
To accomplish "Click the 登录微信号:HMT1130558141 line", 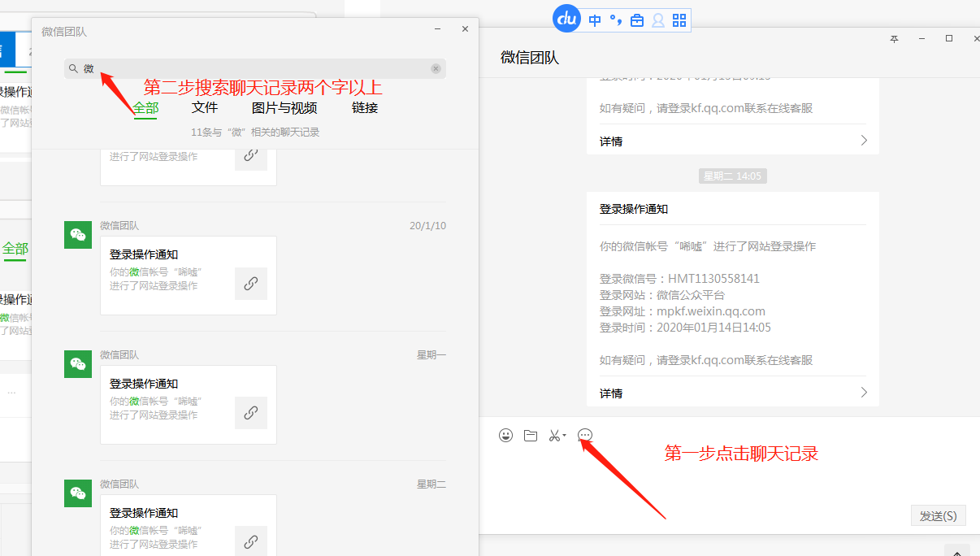I will click(x=679, y=279).
